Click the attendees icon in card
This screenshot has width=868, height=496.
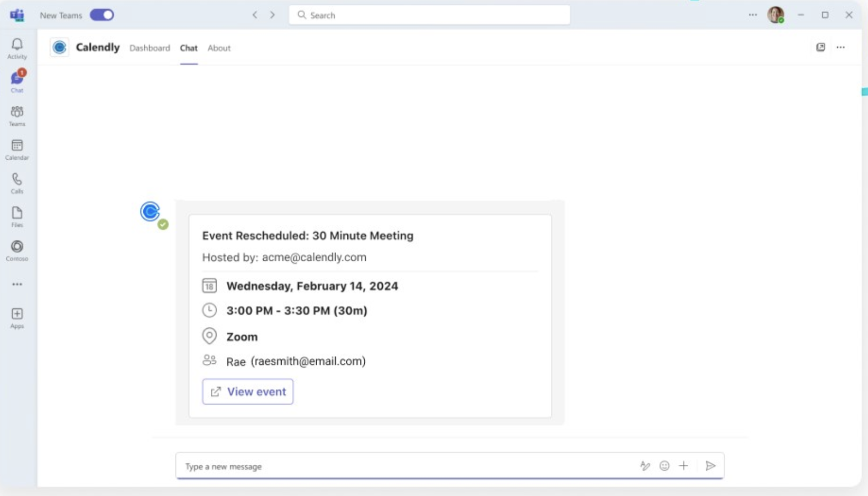[209, 360]
